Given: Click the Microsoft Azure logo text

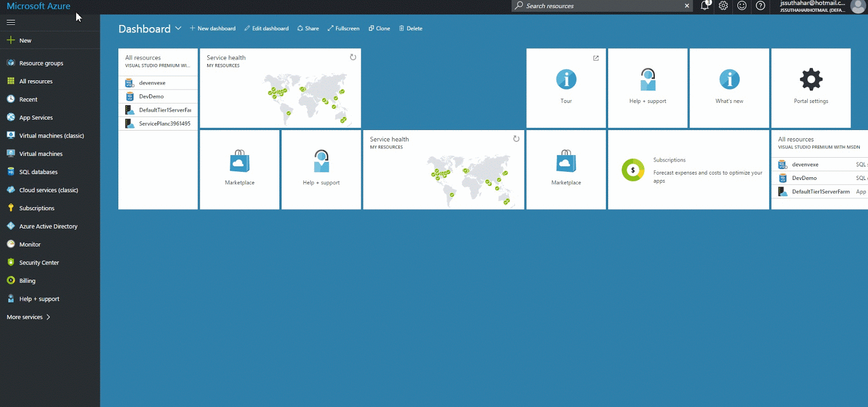Looking at the screenshot, I should [x=39, y=6].
